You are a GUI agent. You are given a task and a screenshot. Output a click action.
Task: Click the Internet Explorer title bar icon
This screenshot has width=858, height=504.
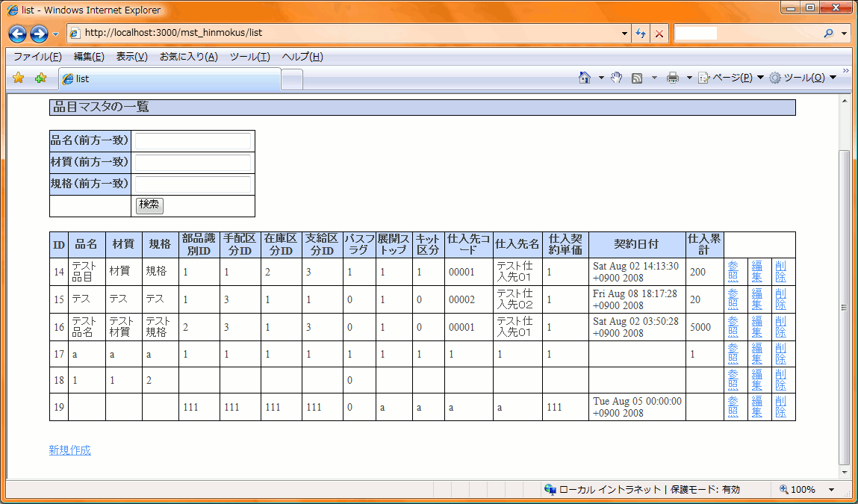pyautogui.click(x=13, y=10)
